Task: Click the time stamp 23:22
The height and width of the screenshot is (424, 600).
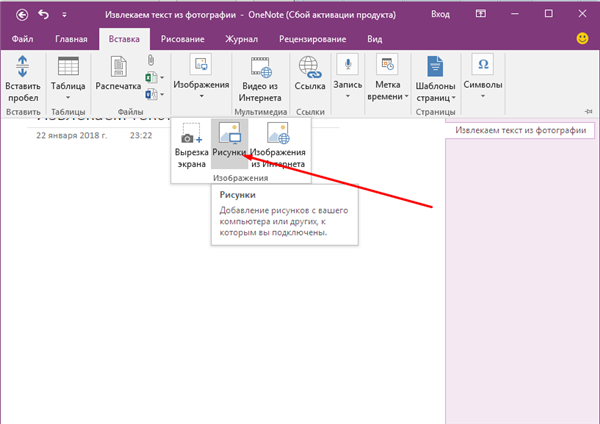Action: [x=141, y=135]
